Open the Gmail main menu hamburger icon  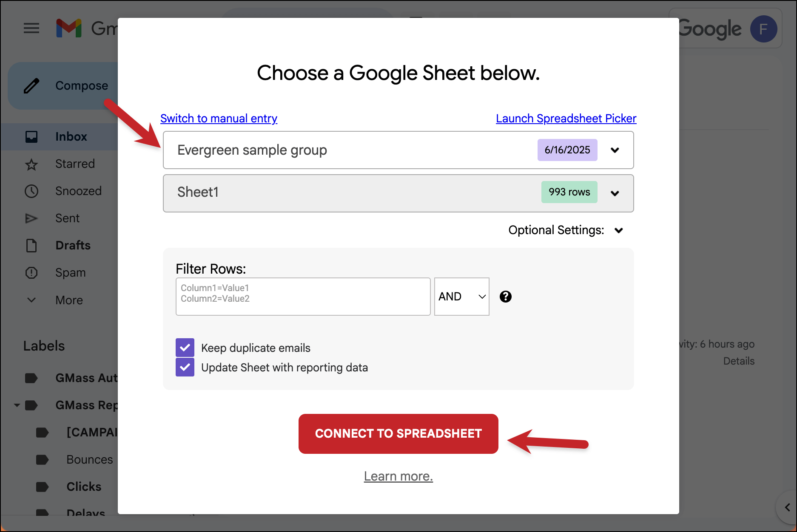pos(31,28)
